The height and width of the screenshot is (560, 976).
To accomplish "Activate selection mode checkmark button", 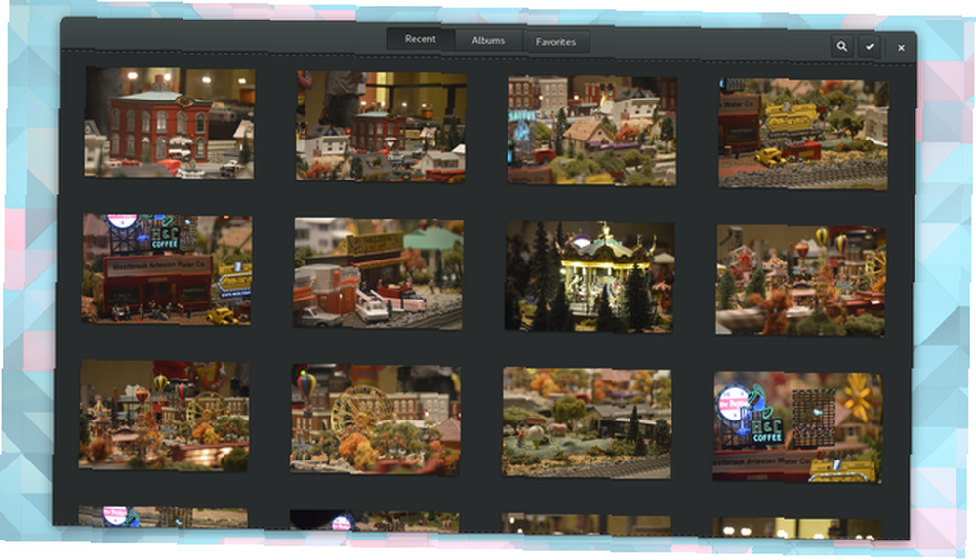I will (x=869, y=47).
